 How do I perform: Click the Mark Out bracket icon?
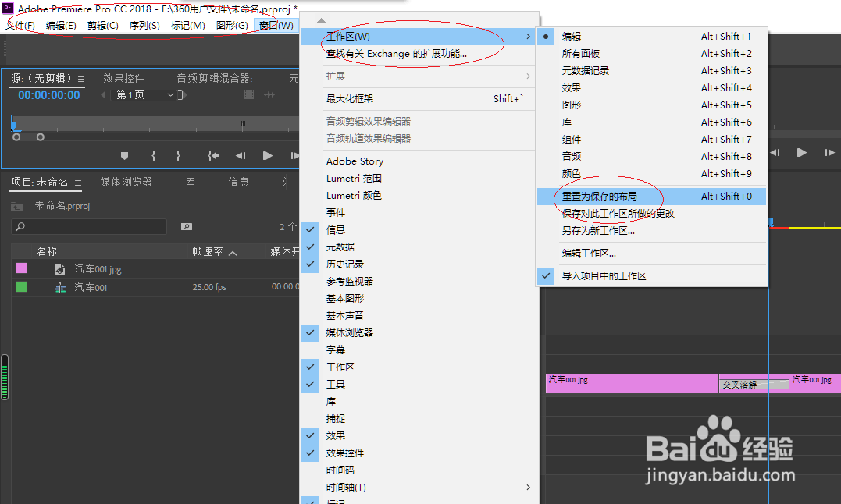(178, 156)
